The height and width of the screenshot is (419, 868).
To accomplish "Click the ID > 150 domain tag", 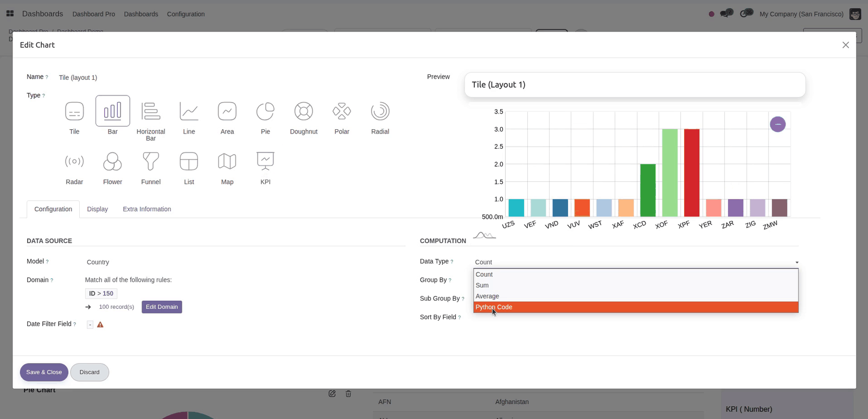I will point(101,294).
